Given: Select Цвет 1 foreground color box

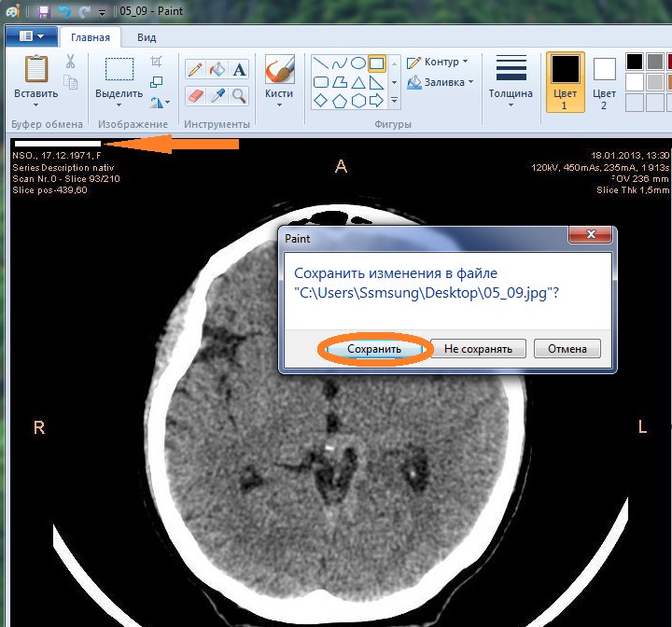Looking at the screenshot, I should 566,82.
